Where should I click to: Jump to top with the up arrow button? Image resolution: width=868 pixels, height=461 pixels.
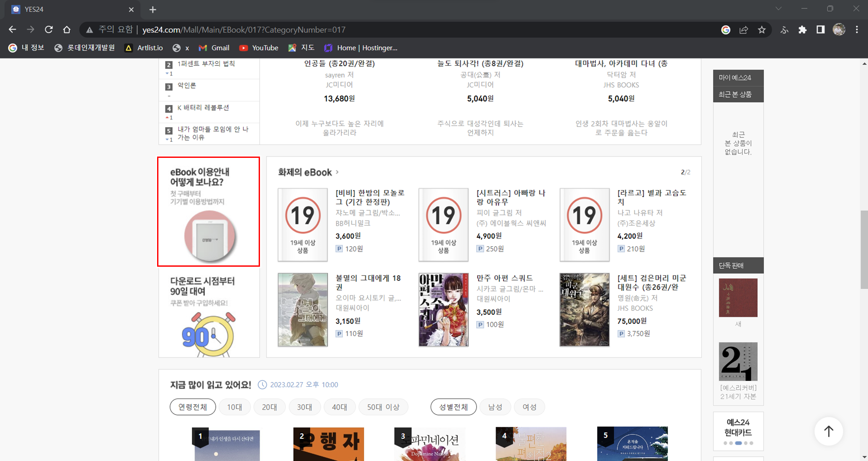tap(829, 431)
